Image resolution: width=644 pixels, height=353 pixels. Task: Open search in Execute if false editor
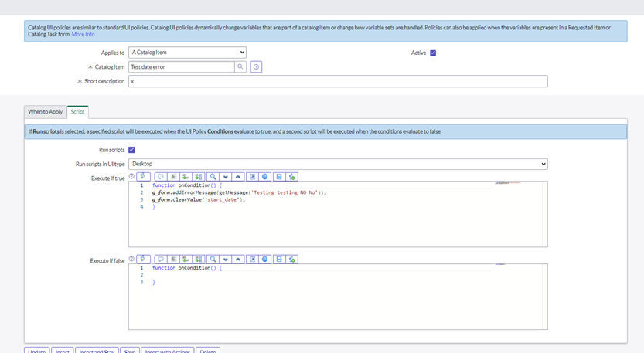(x=213, y=259)
